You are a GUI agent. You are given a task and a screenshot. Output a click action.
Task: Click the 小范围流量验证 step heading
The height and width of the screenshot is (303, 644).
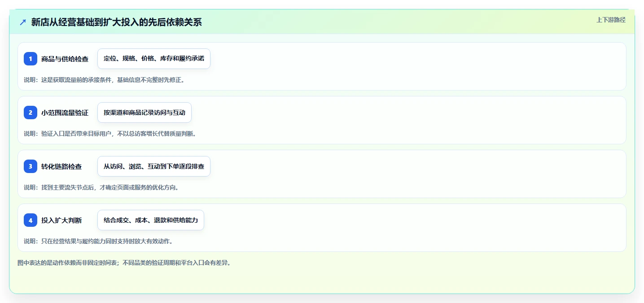pyautogui.click(x=65, y=113)
